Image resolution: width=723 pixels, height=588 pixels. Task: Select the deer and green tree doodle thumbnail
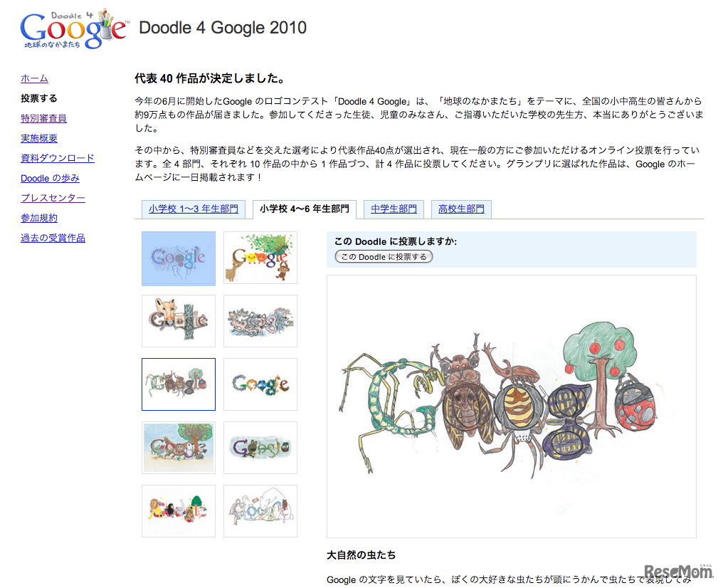coord(260,257)
